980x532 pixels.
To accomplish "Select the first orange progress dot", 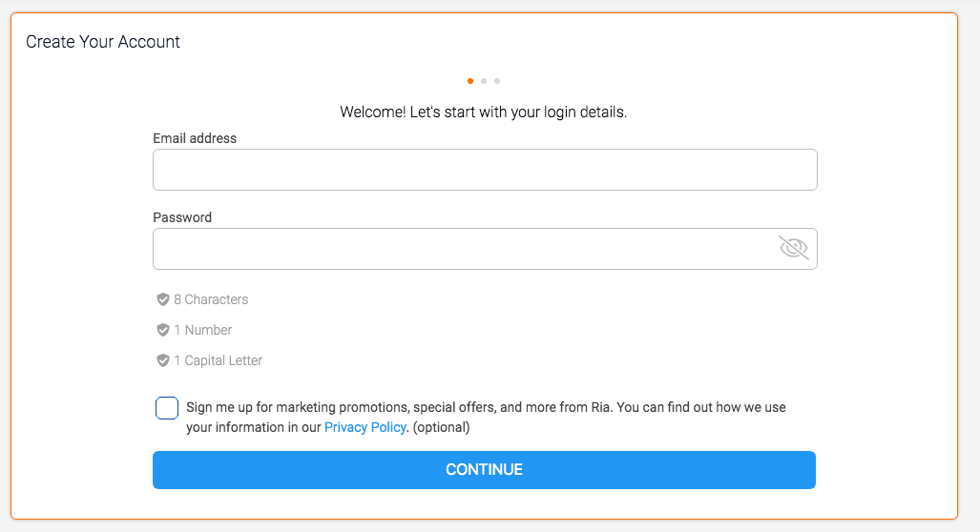I will coord(470,81).
